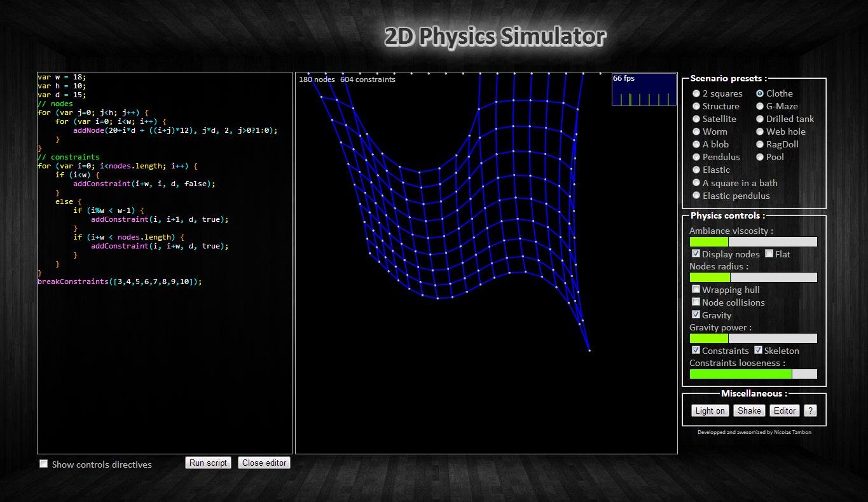Enable Wrapping hull
This screenshot has height=502, width=868.
(696, 288)
